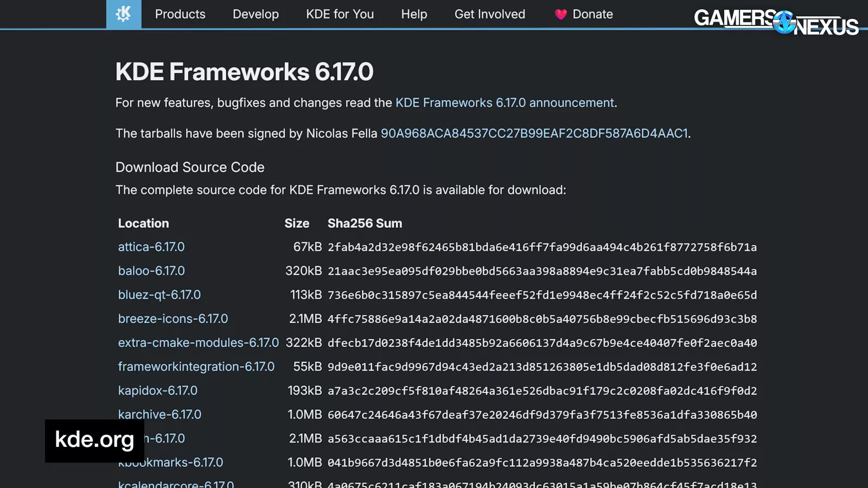Open the Develop menu
The image size is (868, 488).
tap(256, 15)
